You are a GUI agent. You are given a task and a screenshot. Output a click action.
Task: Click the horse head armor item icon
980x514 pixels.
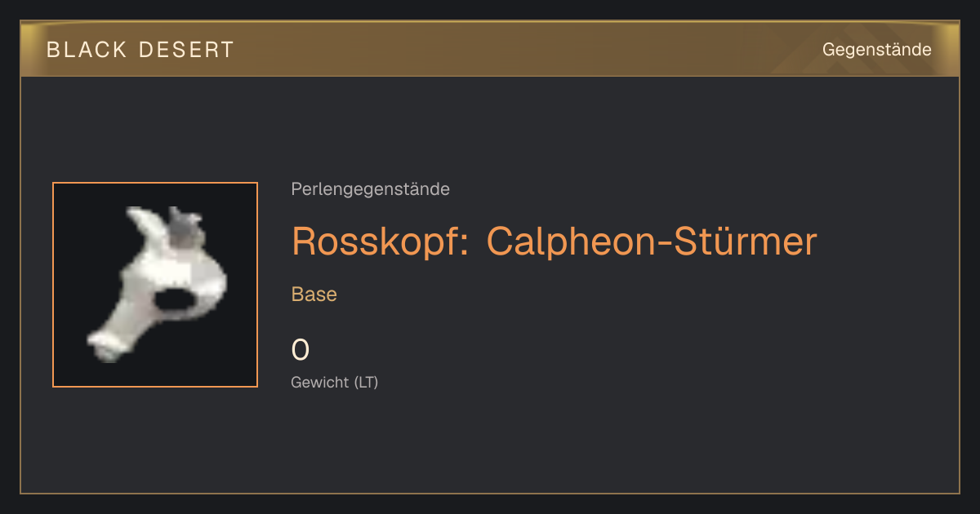pos(155,284)
